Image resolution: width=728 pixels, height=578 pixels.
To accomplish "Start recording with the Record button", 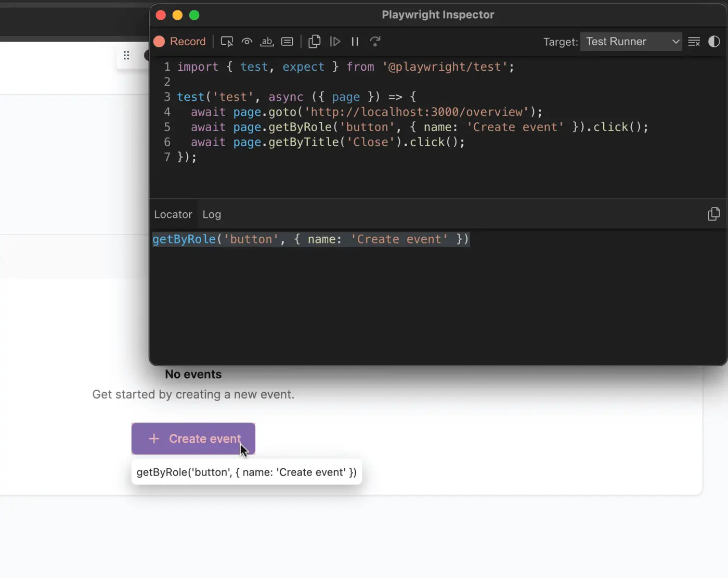I will pyautogui.click(x=180, y=42).
